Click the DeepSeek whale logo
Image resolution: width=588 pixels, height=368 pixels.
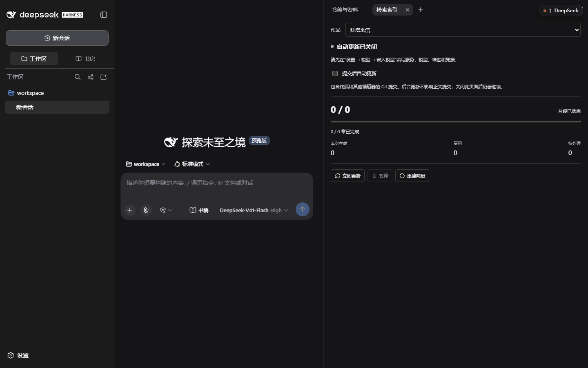pos(11,15)
